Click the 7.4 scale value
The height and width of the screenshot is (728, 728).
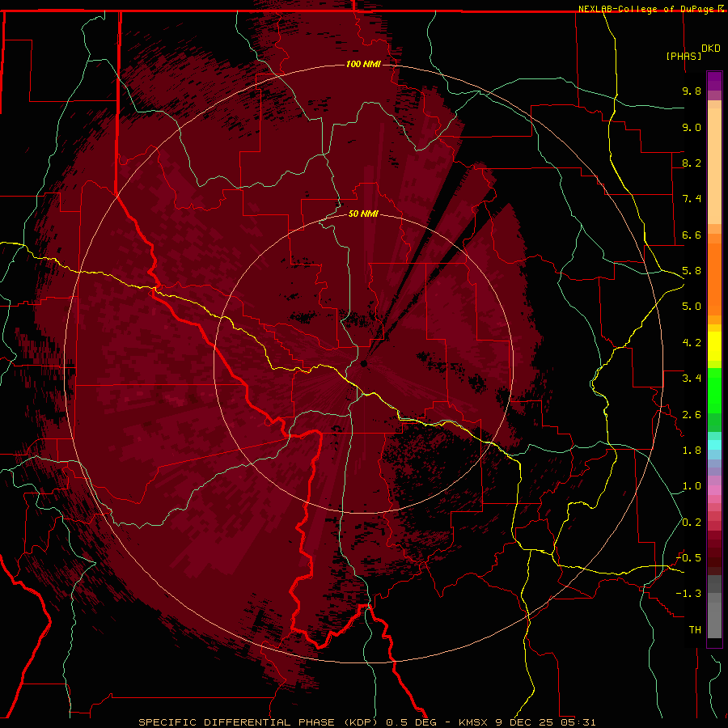tap(692, 199)
